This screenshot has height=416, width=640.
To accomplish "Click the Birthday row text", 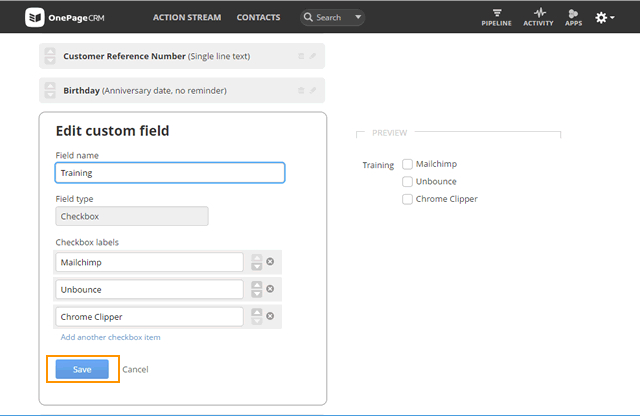I will [145, 91].
